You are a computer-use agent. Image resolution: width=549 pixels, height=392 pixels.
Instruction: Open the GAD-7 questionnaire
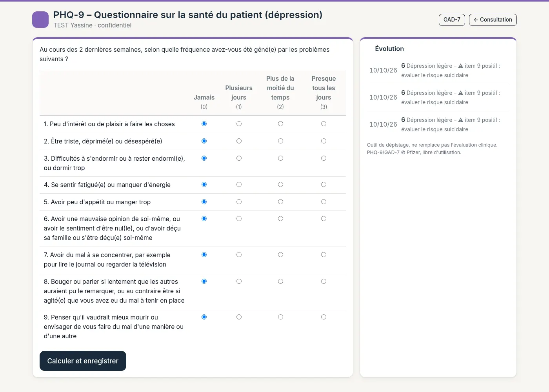click(x=452, y=20)
